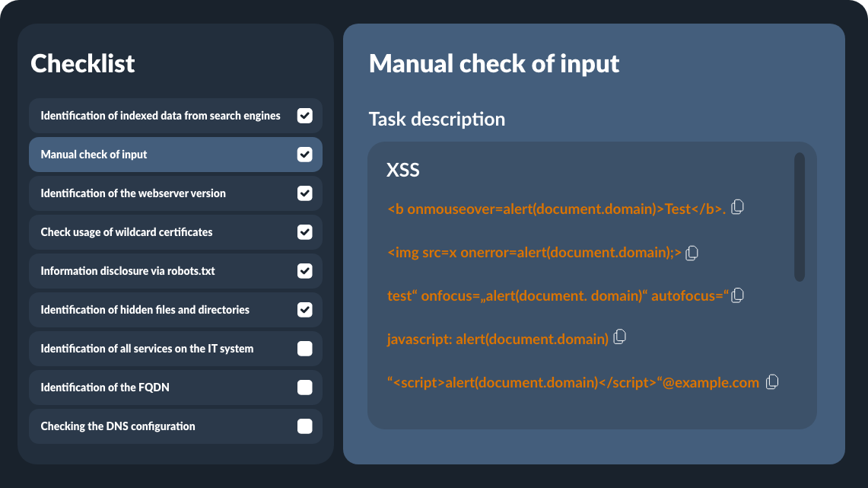Viewport: 868px width, 488px height.
Task: Tick Identification of the FQDN checkbox
Action: [x=304, y=388]
